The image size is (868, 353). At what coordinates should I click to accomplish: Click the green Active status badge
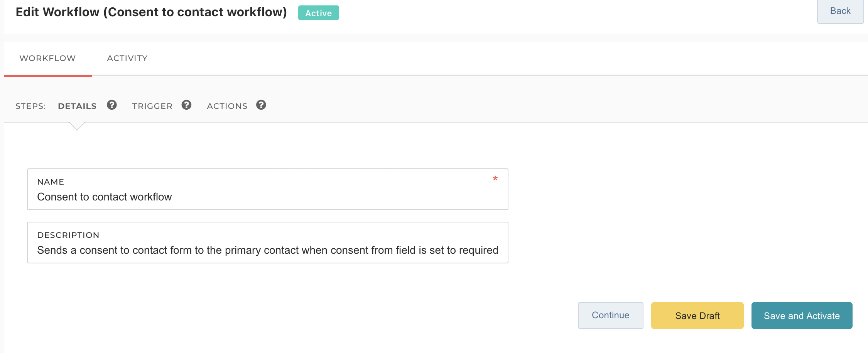(x=318, y=13)
